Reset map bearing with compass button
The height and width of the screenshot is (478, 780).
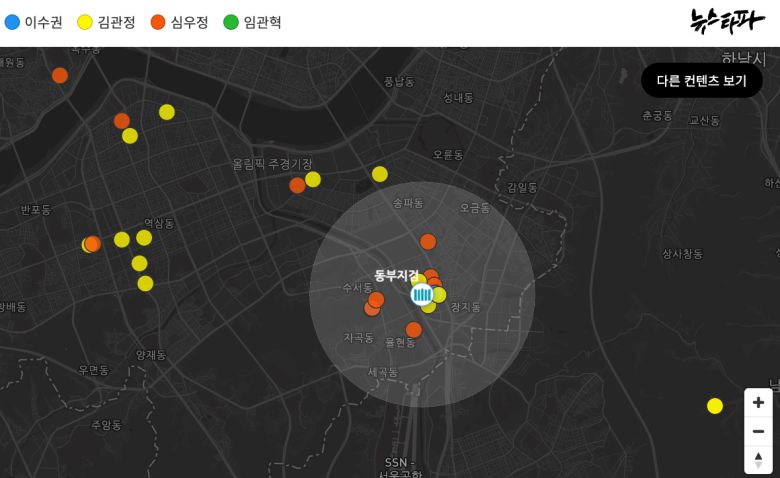[758, 459]
